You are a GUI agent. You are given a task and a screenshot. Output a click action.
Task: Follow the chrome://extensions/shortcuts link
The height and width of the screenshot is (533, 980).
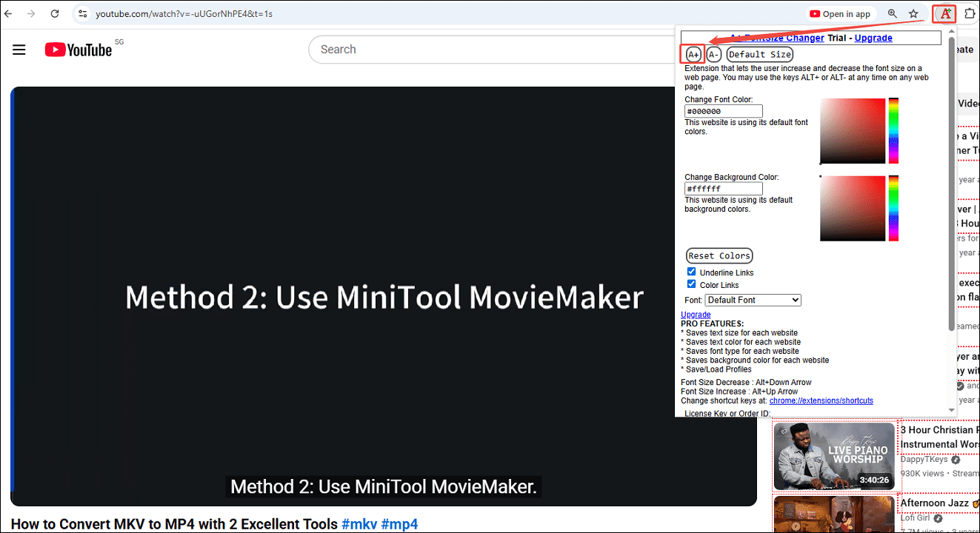pos(821,400)
